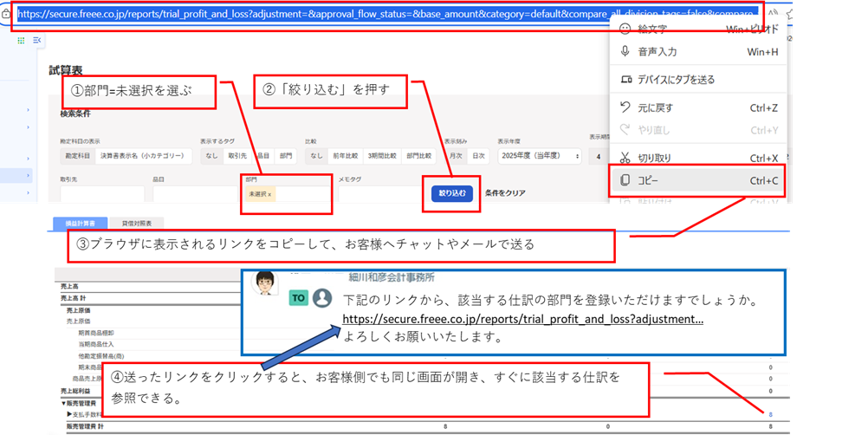Click the scissors icon for 切り取り
Viewport: 868px width, 435px height.
click(625, 158)
